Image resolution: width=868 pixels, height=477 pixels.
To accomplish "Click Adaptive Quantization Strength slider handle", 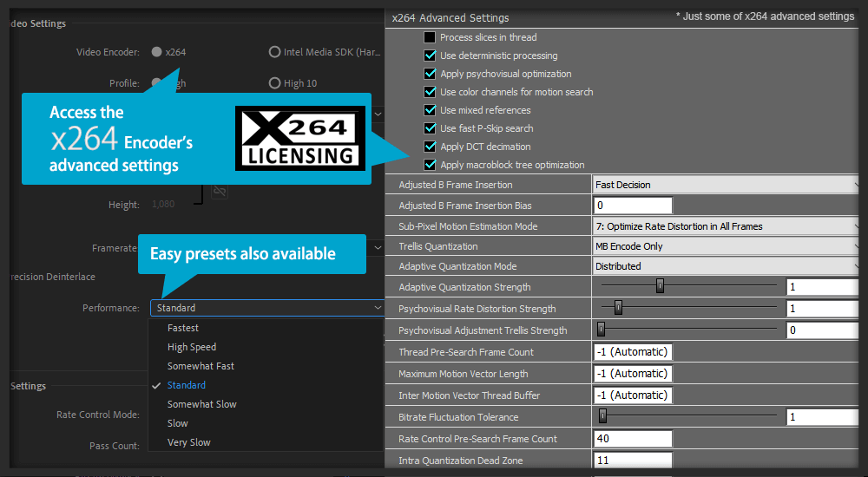I will [660, 285].
